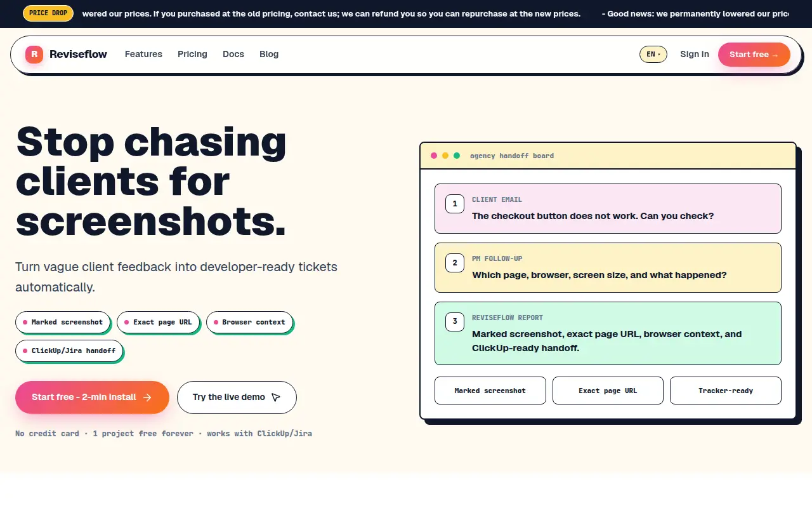The height and width of the screenshot is (508, 812).
Task: Click the Price Drop badge in banner
Action: click(48, 13)
